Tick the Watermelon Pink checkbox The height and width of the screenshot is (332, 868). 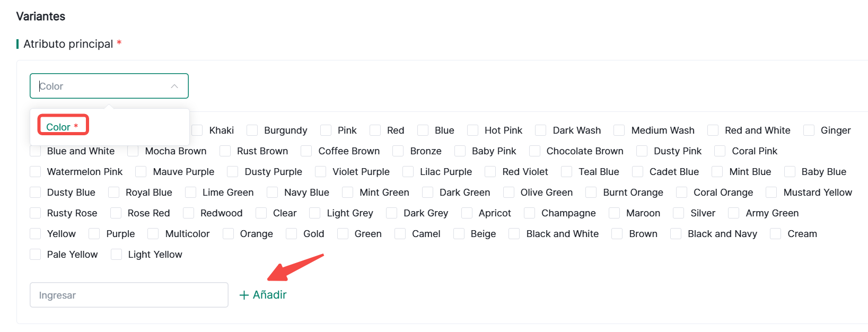[36, 172]
